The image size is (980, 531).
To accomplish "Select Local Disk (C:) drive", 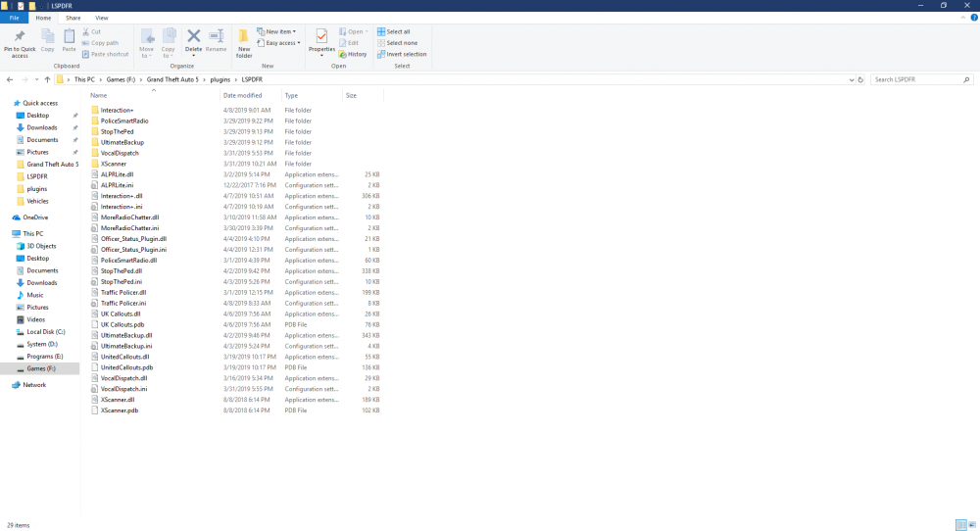I will coord(46,332).
